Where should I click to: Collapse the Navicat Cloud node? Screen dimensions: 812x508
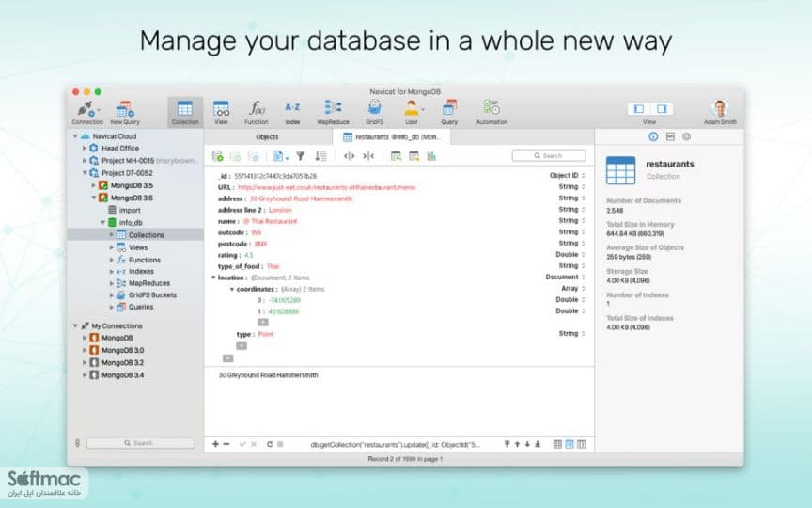[75, 136]
